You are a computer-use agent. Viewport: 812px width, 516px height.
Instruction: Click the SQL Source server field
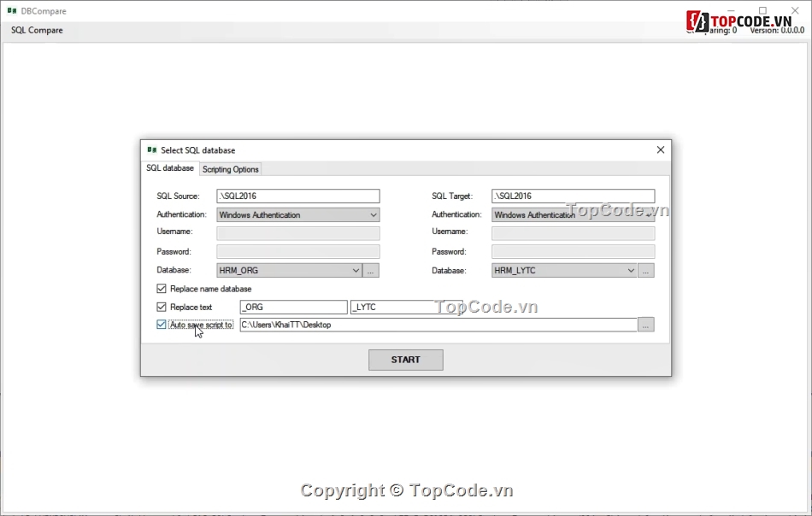(297, 196)
